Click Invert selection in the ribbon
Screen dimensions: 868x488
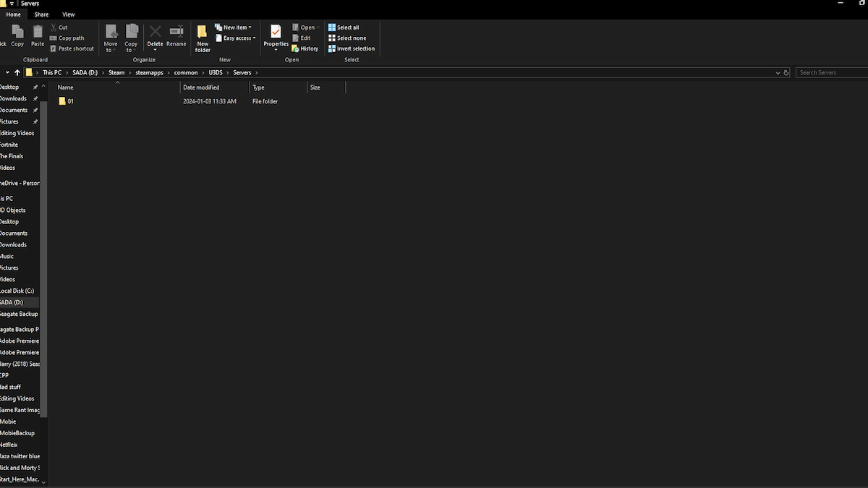click(x=352, y=48)
